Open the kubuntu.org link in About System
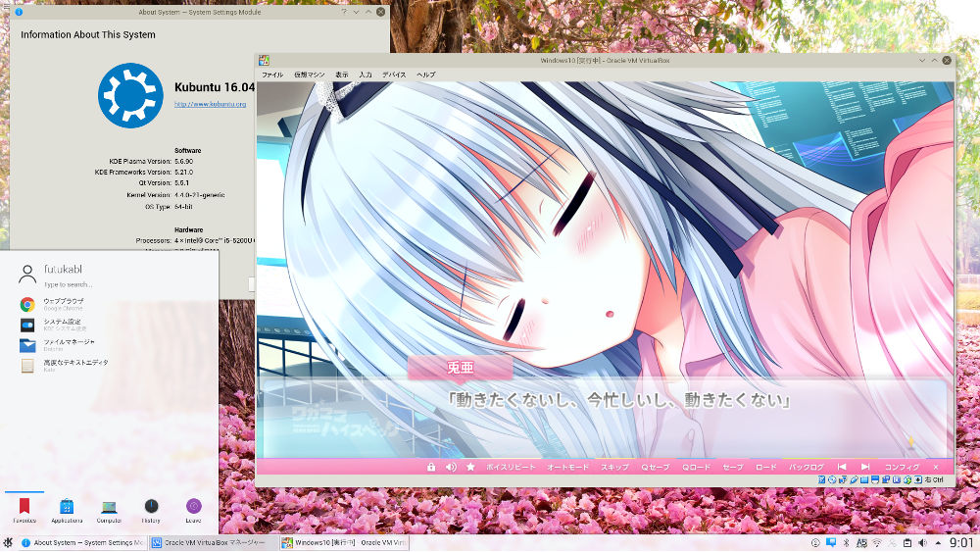This screenshot has height=552, width=980. [210, 104]
